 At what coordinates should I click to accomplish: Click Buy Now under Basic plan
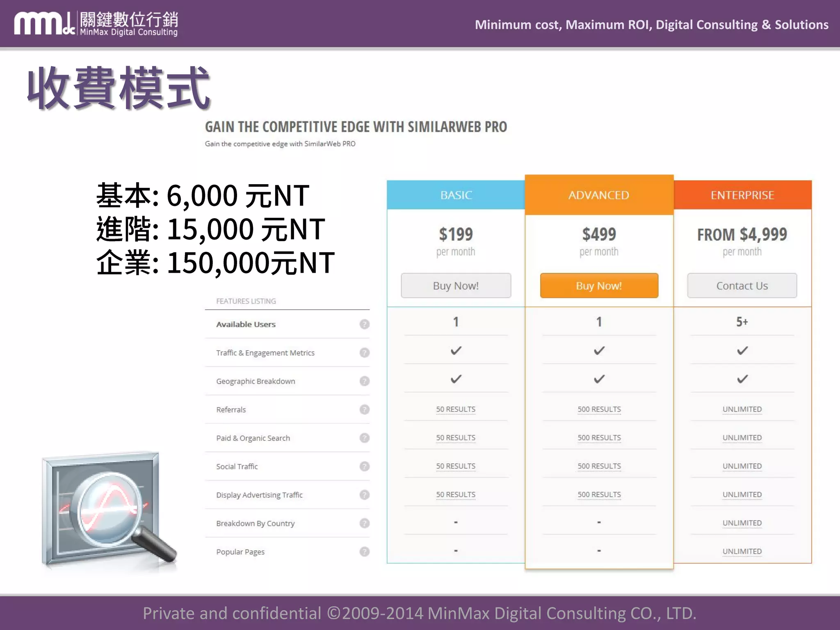(456, 285)
